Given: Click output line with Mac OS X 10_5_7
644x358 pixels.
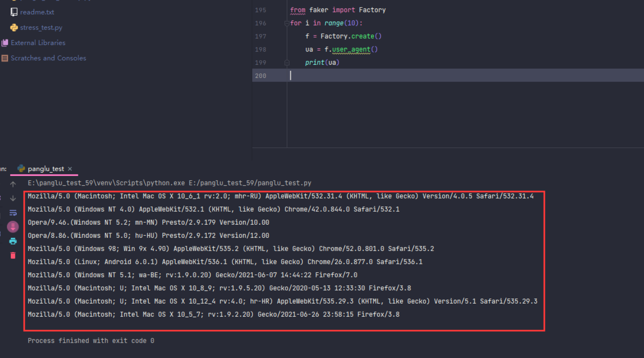Looking at the screenshot, I should tap(213, 314).
